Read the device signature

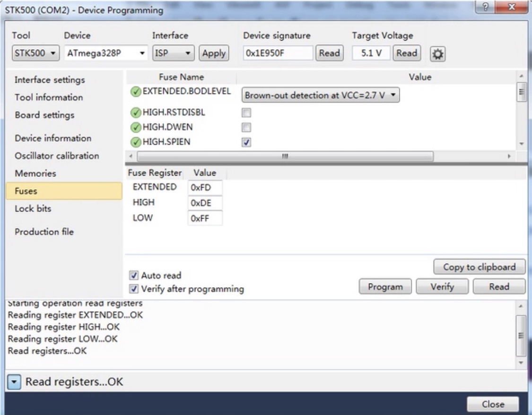[330, 53]
